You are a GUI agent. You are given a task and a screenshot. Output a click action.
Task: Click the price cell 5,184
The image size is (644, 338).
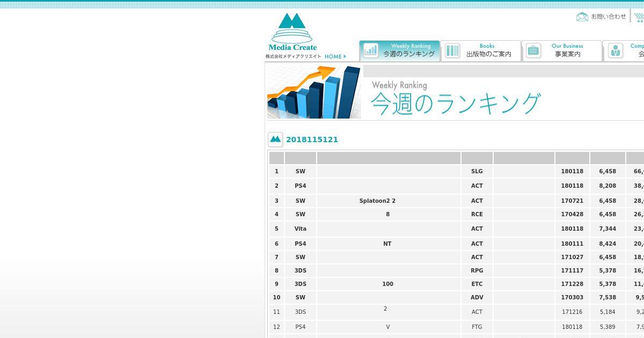(x=608, y=312)
